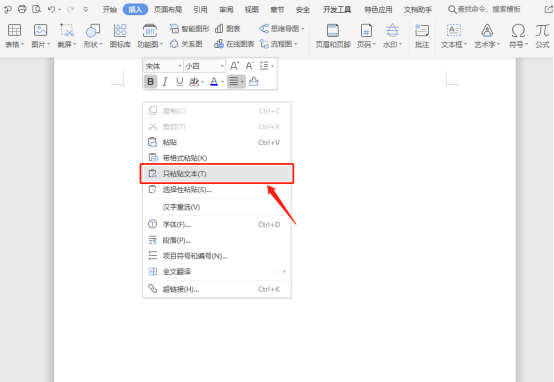Toggle underline in the mini toolbar

tap(179, 82)
